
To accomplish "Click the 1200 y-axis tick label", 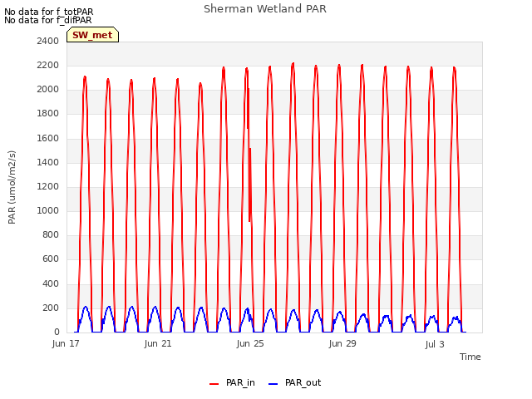I will pyautogui.click(x=48, y=186).
